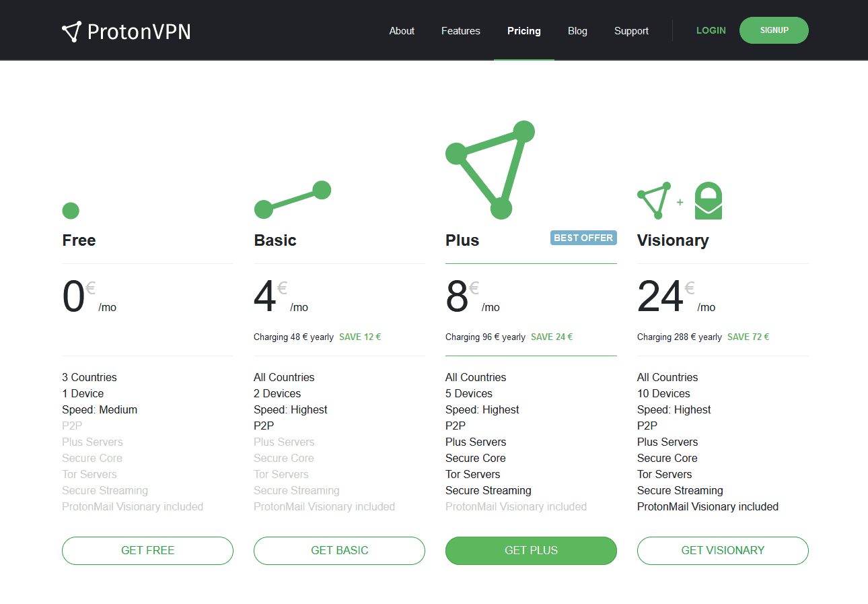
Task: Click '1 Device' in Free plan
Action: tap(83, 393)
